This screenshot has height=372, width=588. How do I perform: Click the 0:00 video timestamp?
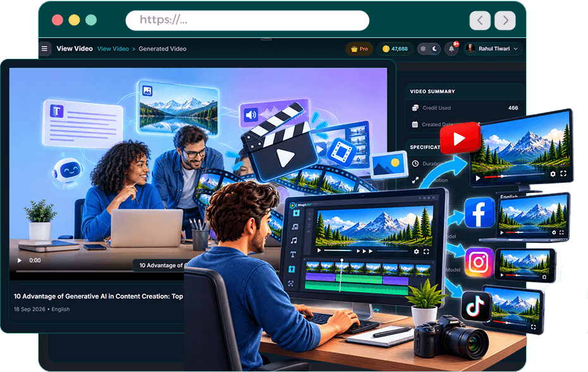[x=35, y=260]
